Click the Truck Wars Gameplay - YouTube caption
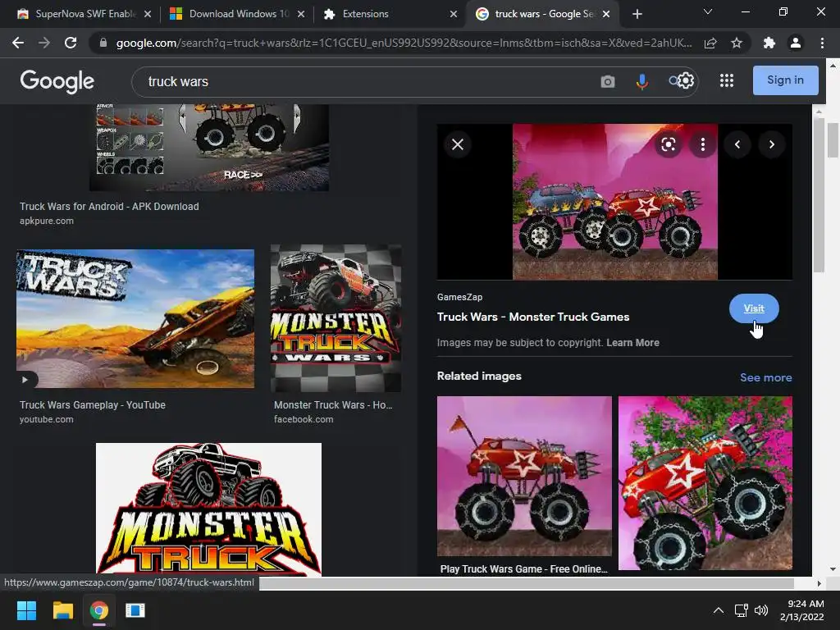 click(93, 405)
